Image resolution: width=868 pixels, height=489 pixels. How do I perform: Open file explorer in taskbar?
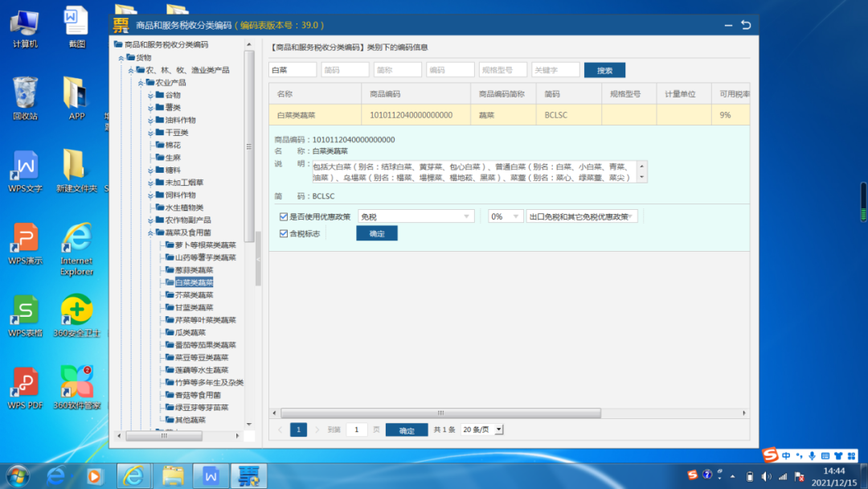point(173,475)
